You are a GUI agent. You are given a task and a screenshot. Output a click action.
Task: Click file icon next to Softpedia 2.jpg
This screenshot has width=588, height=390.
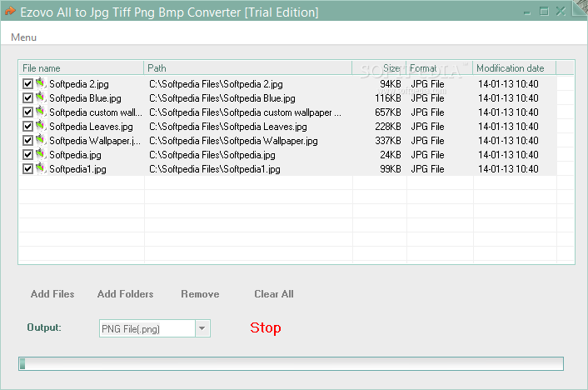[x=41, y=83]
